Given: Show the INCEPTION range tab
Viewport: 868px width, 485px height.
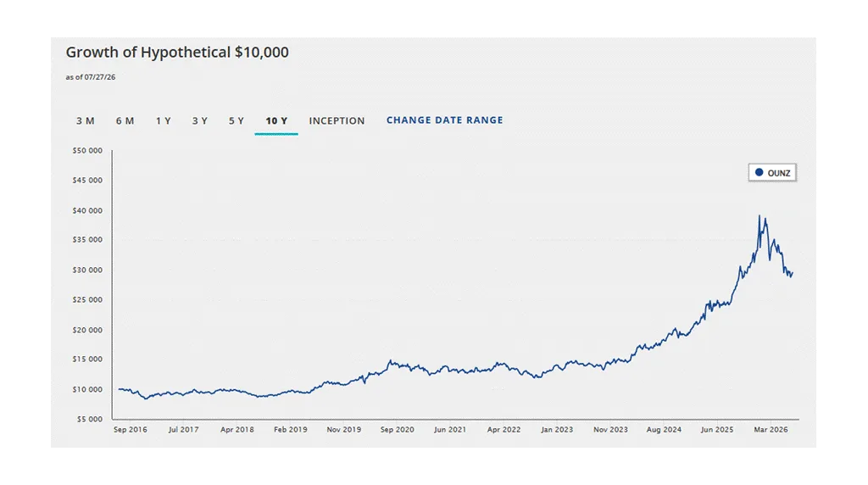Looking at the screenshot, I should pyautogui.click(x=337, y=120).
